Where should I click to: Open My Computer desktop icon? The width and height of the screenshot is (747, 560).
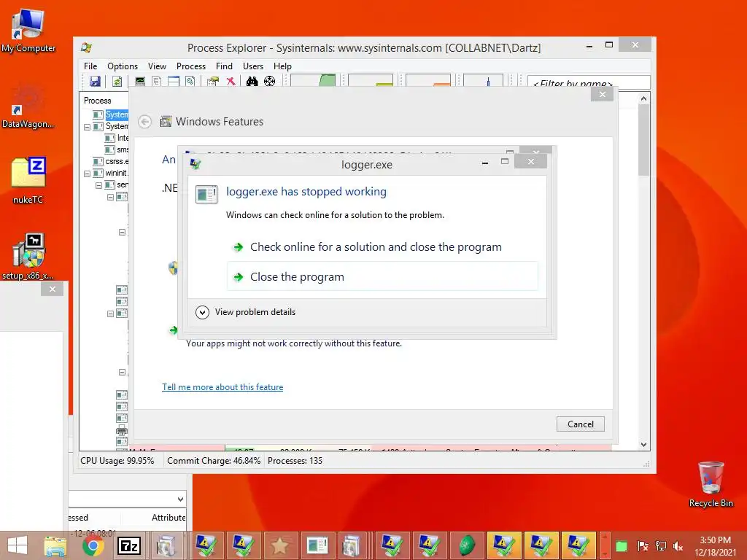tap(28, 30)
